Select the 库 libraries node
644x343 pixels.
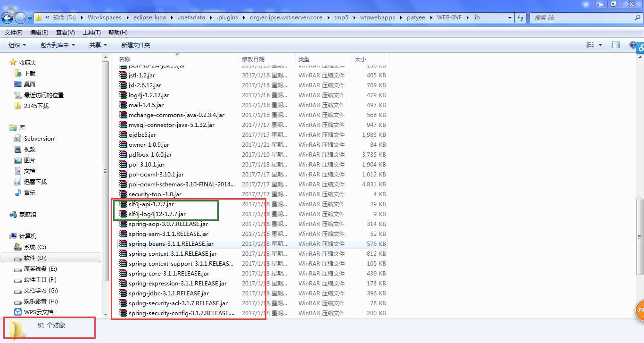click(x=22, y=127)
